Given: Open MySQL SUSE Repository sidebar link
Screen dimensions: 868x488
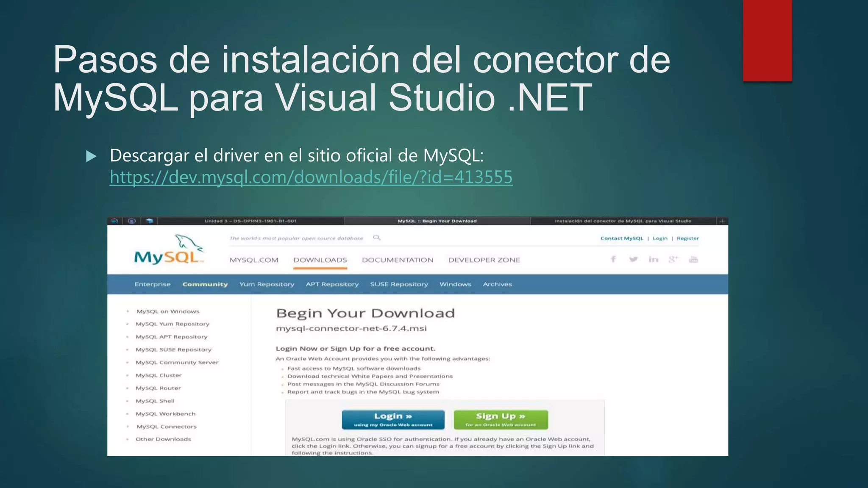Looking at the screenshot, I should 173,349.
